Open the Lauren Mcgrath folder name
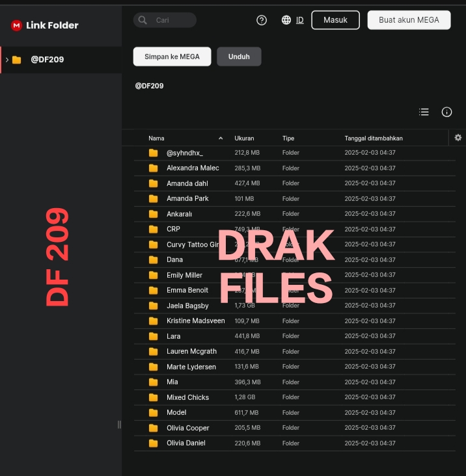The width and height of the screenshot is (466, 476). (x=191, y=352)
